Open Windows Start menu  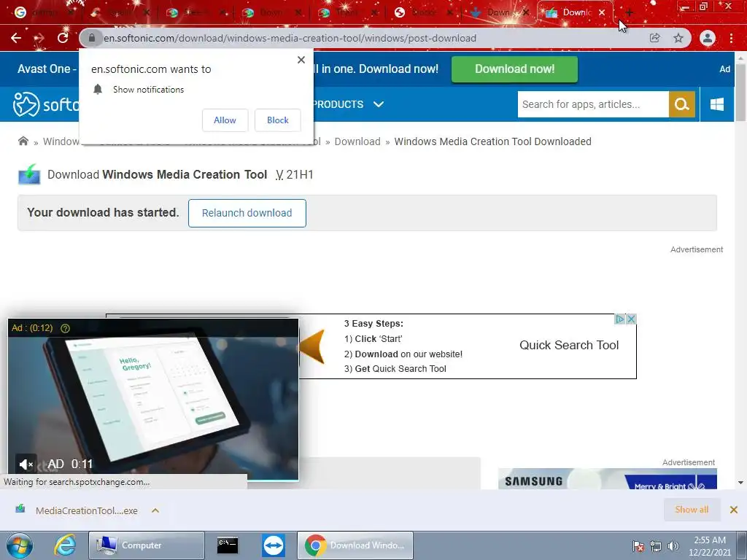20,545
